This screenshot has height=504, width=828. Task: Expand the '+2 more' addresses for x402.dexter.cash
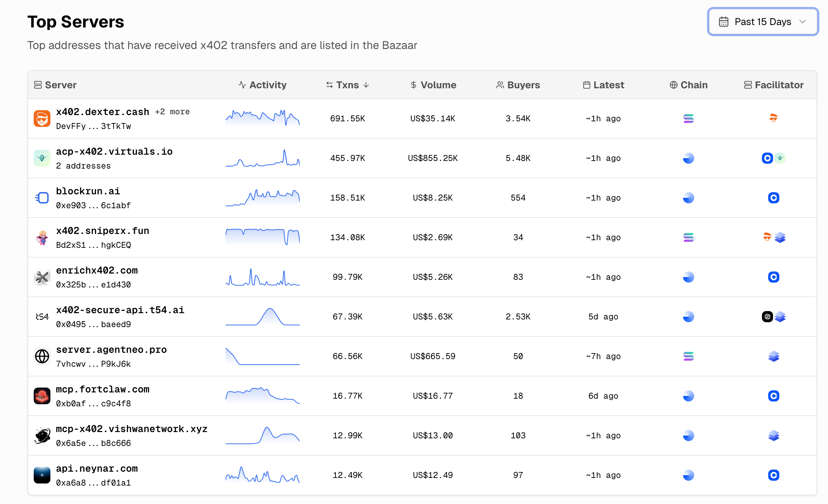tap(172, 112)
